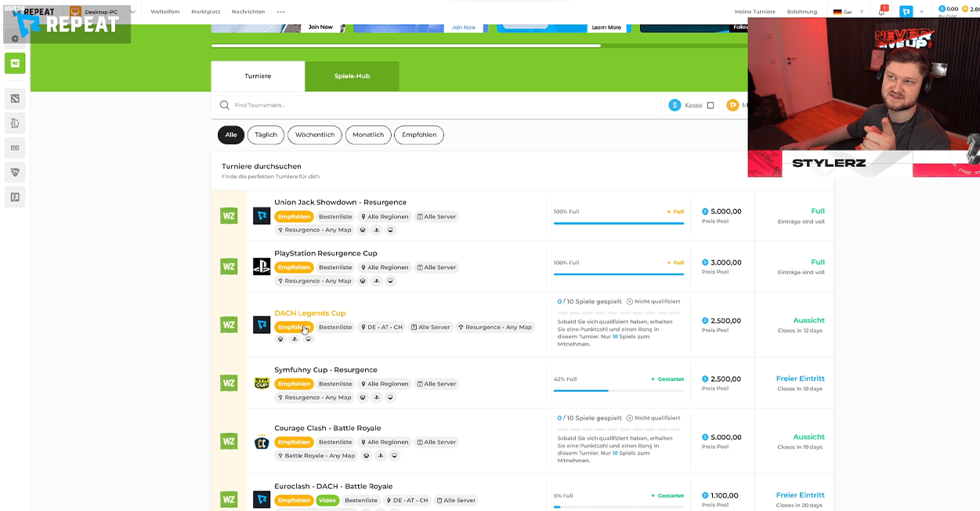The image size is (980, 511).
Task: Enable the Empfohlen tournament filter
Action: (x=418, y=135)
